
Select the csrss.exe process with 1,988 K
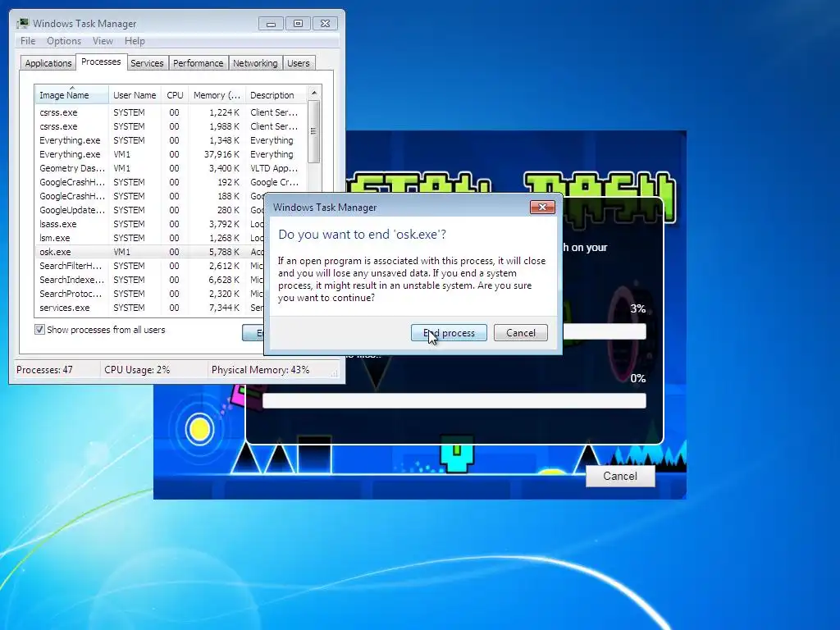point(171,126)
